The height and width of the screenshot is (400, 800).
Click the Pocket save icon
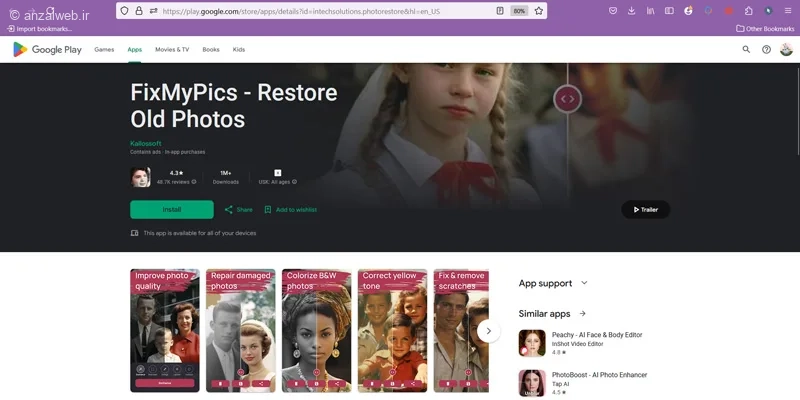613,11
